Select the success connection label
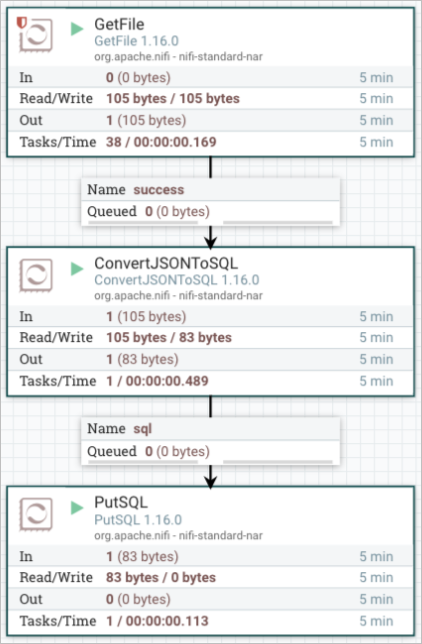This screenshot has height=644, width=422. coord(159,190)
